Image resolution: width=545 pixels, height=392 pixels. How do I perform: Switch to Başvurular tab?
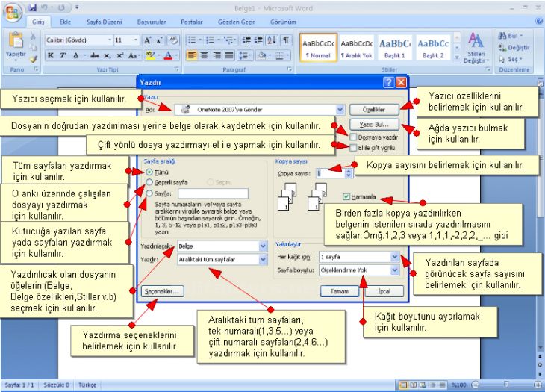point(152,22)
